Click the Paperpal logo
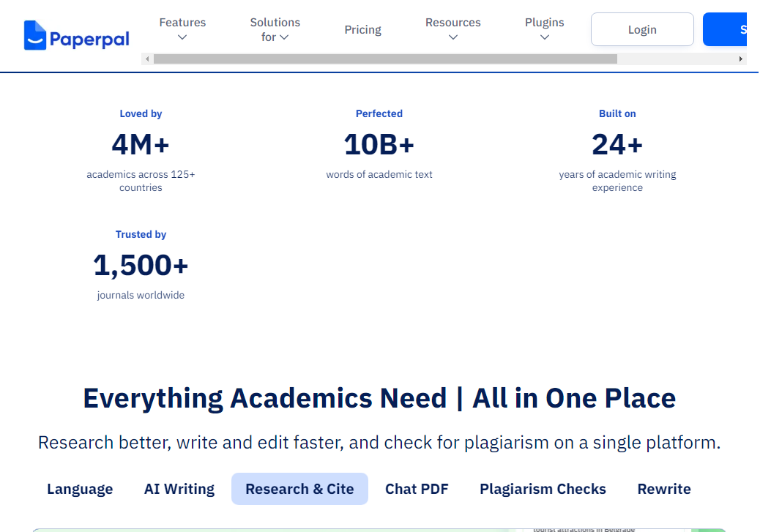The image size is (771, 532). (77, 35)
